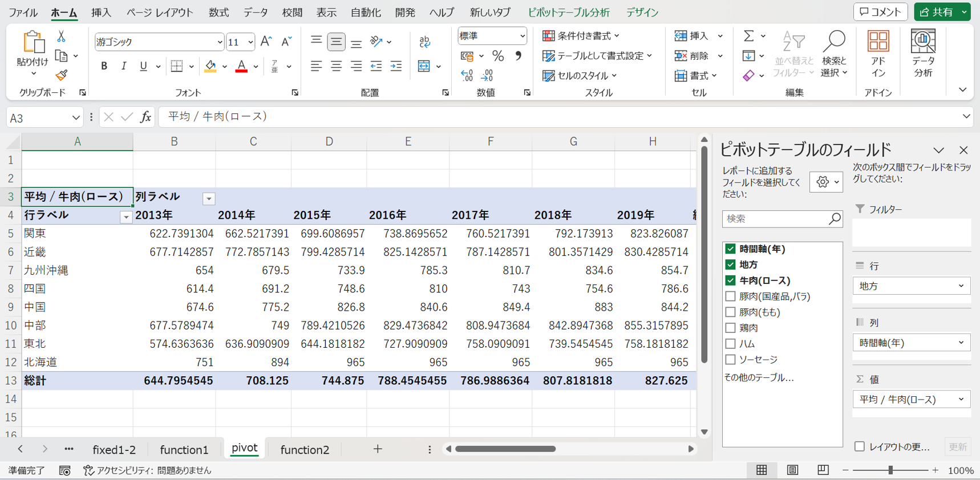Open the number format 標準 dropdown
The image size is (980, 480).
click(x=522, y=36)
